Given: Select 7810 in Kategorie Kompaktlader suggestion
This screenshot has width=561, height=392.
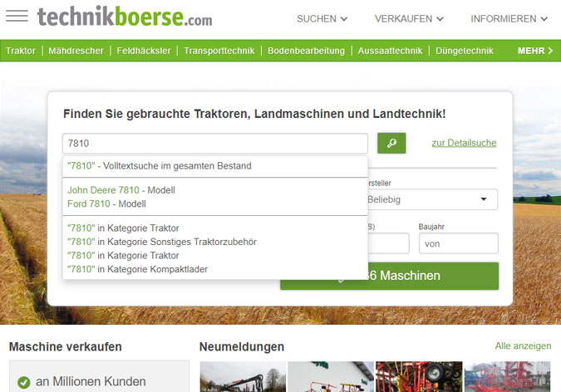Looking at the screenshot, I should click(x=137, y=269).
